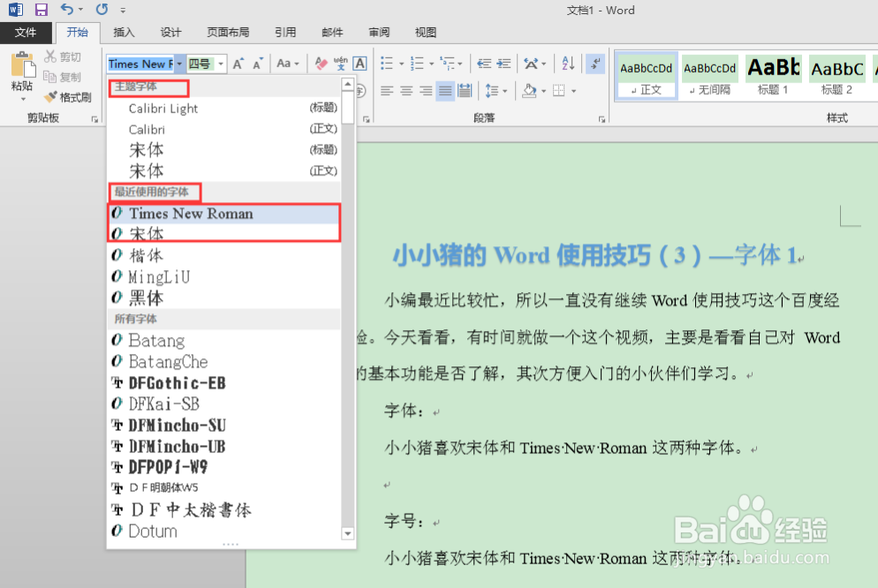The width and height of the screenshot is (878, 588).
Task: Toggle Show/Hide paragraph marks
Action: pos(595,64)
